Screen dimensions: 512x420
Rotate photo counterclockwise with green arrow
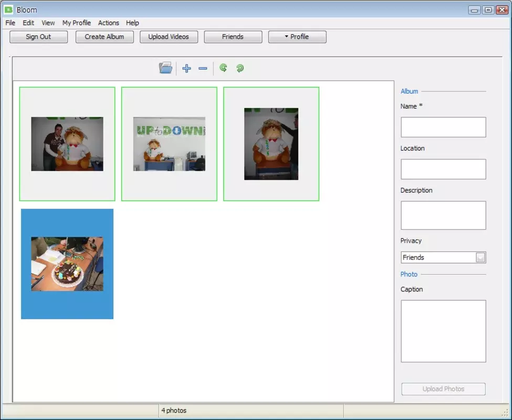223,68
